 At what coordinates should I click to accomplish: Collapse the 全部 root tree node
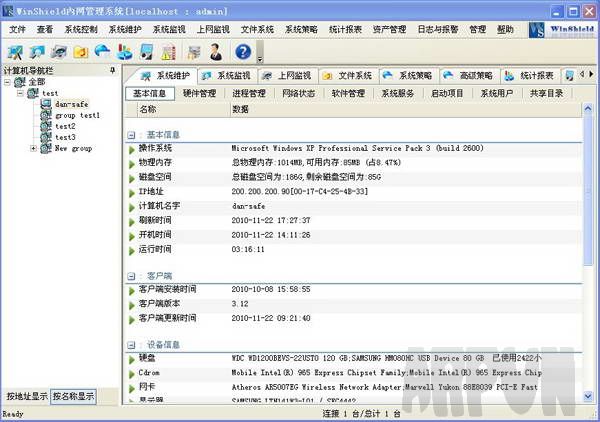[8, 82]
